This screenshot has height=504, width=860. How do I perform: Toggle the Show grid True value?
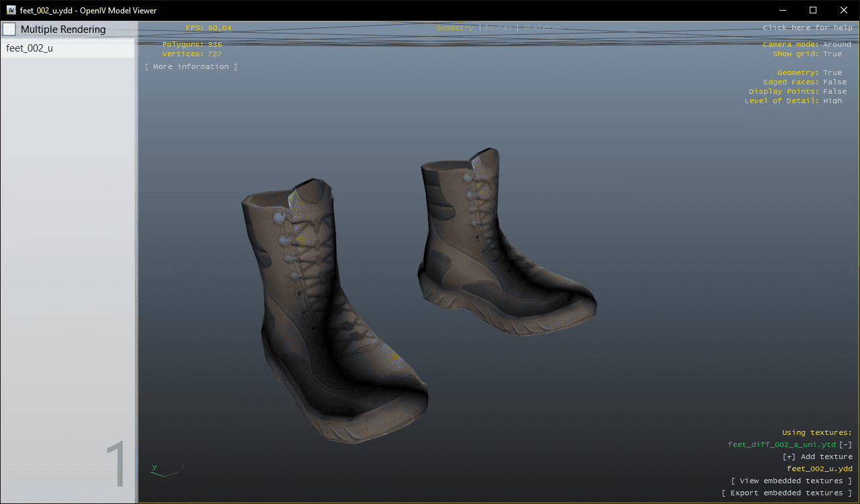click(832, 54)
